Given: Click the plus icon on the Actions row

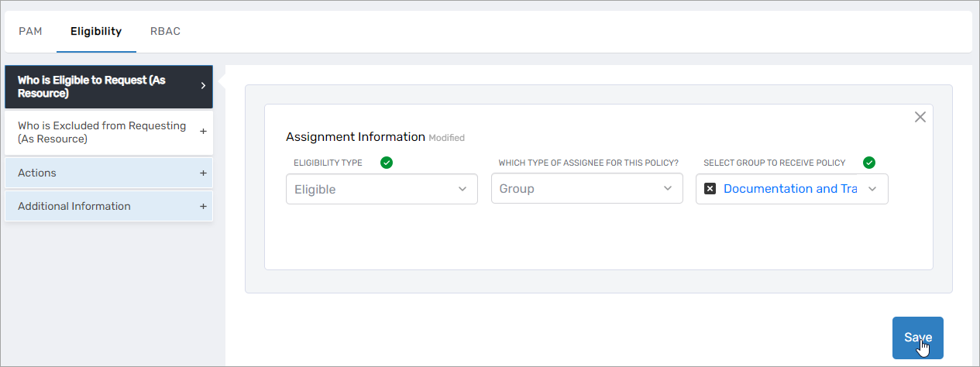Looking at the screenshot, I should pos(203,173).
